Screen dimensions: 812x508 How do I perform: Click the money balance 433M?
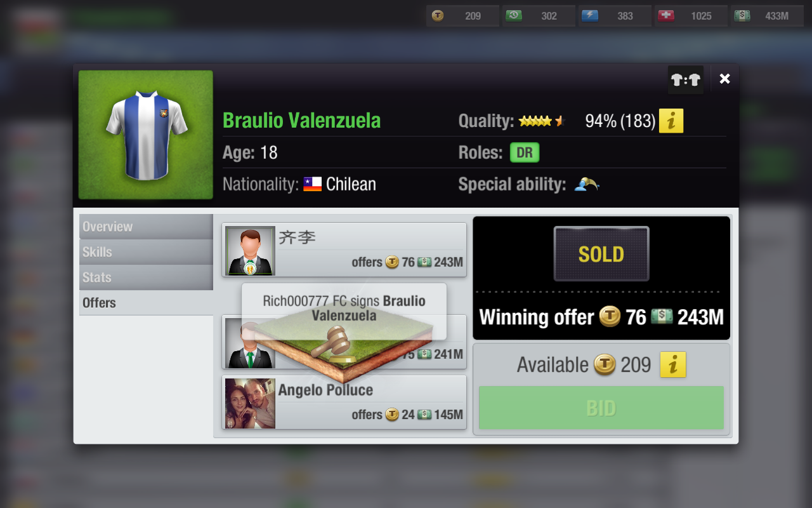[x=768, y=16]
